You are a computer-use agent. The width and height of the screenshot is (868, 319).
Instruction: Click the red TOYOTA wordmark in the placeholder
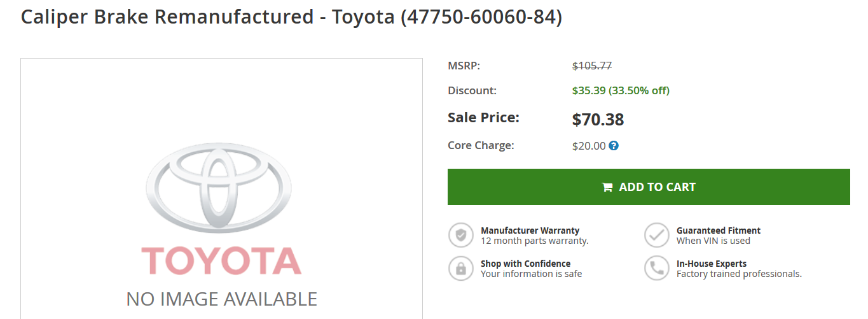point(221,262)
